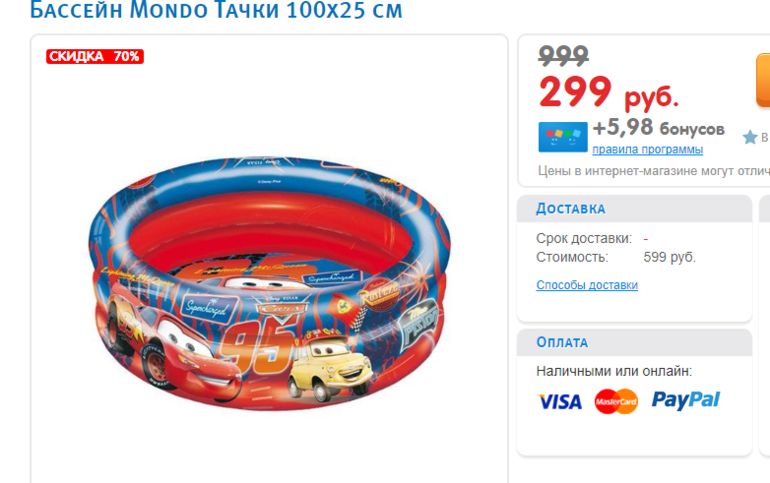Click the +5,98 бонусов text
The width and height of the screenshot is (770, 483).
click(659, 128)
